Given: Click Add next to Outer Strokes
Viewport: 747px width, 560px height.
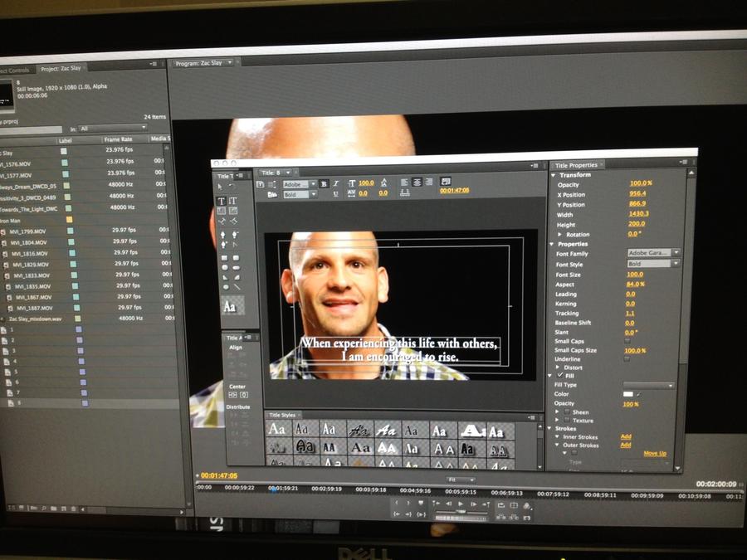Looking at the screenshot, I should [626, 445].
